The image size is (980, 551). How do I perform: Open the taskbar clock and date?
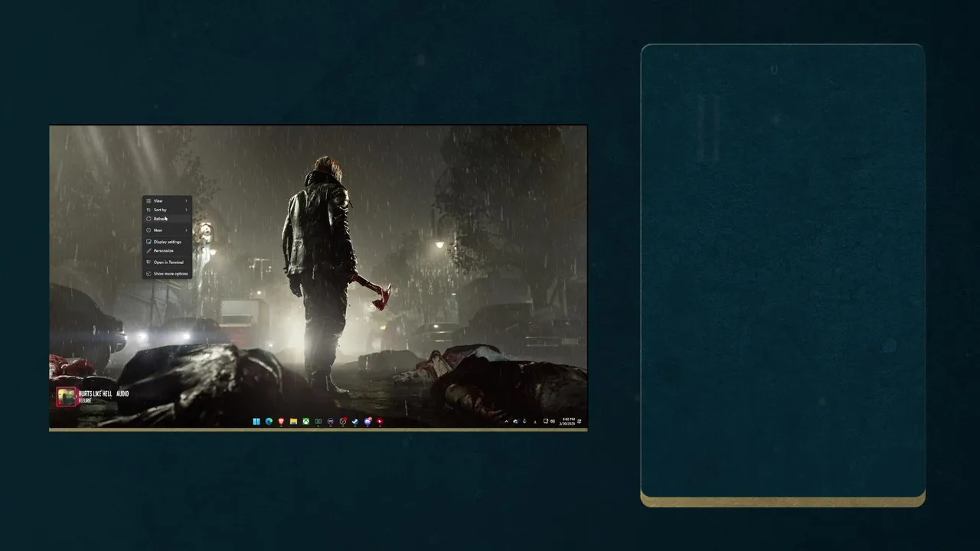coord(568,422)
